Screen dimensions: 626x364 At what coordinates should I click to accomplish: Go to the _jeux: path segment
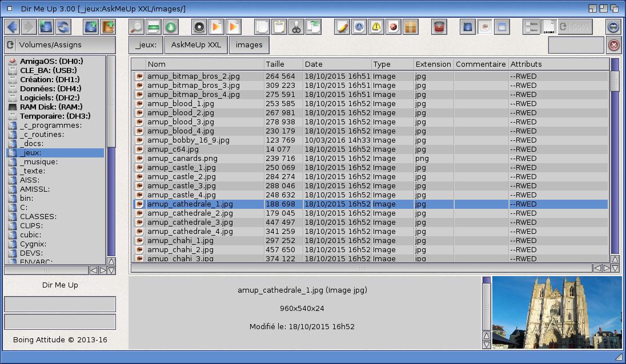click(x=146, y=45)
